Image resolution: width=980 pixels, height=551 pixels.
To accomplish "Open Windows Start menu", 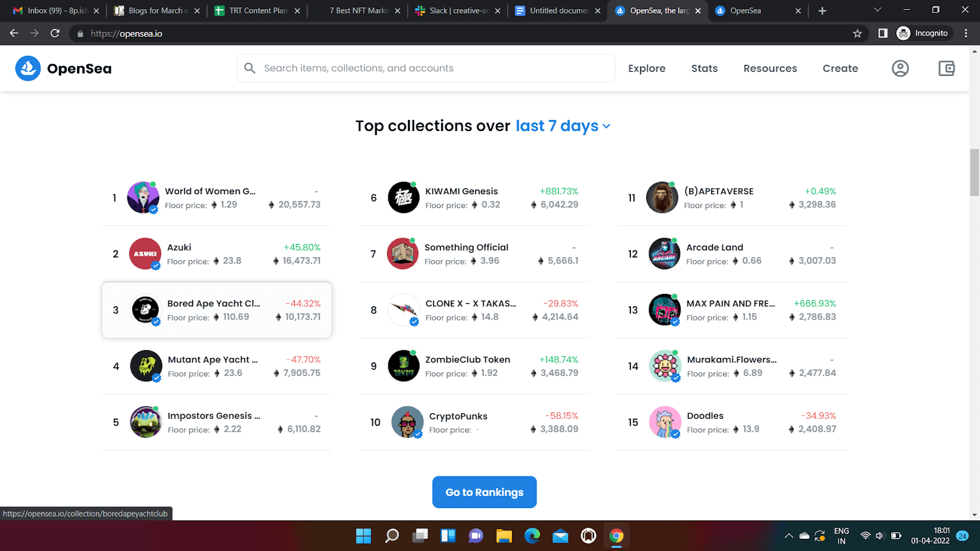I will [x=364, y=536].
